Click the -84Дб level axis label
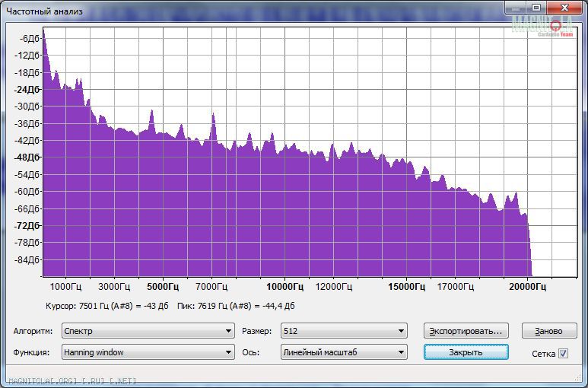 point(27,259)
